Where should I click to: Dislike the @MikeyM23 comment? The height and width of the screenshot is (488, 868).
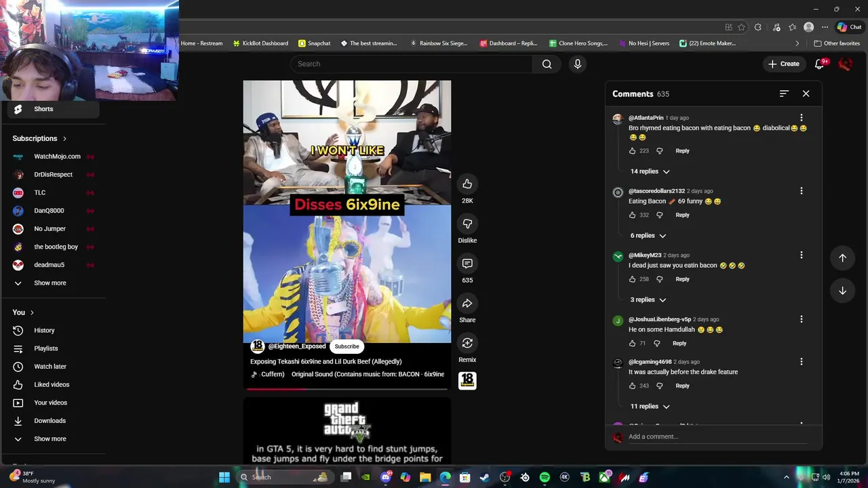(x=659, y=279)
